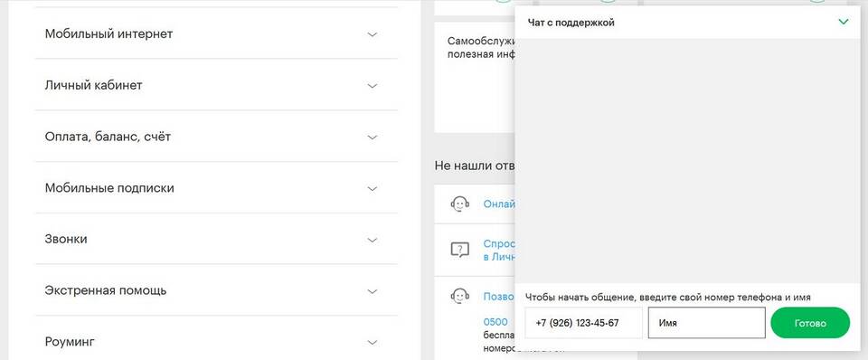Click the headset icon beside the call option
This screenshot has width=868, height=360.
pos(460,297)
